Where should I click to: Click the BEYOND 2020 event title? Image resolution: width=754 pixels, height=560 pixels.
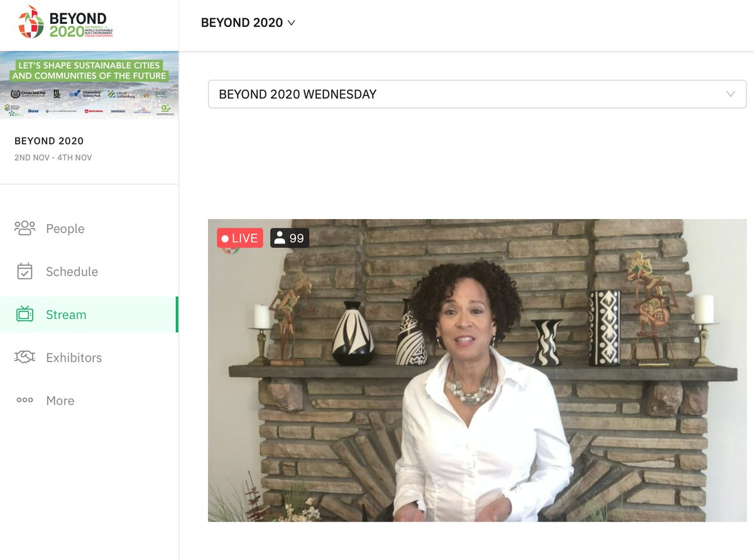click(49, 141)
